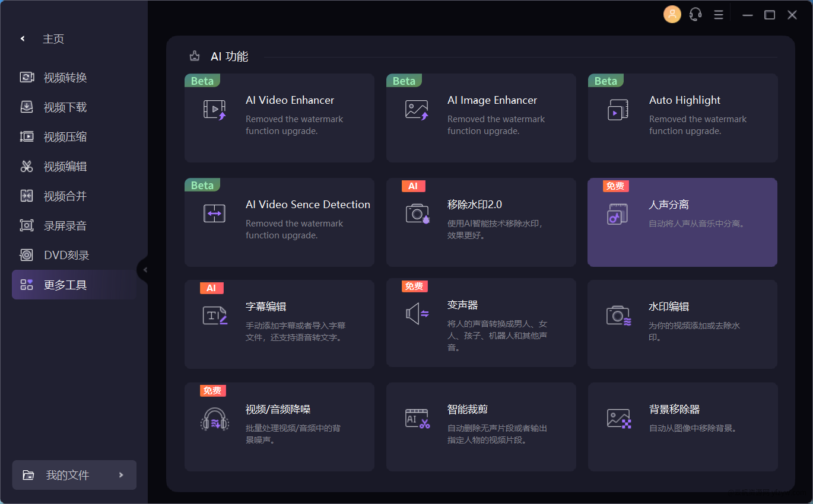Click the 主页 label
The image size is (813, 504).
[x=53, y=39]
